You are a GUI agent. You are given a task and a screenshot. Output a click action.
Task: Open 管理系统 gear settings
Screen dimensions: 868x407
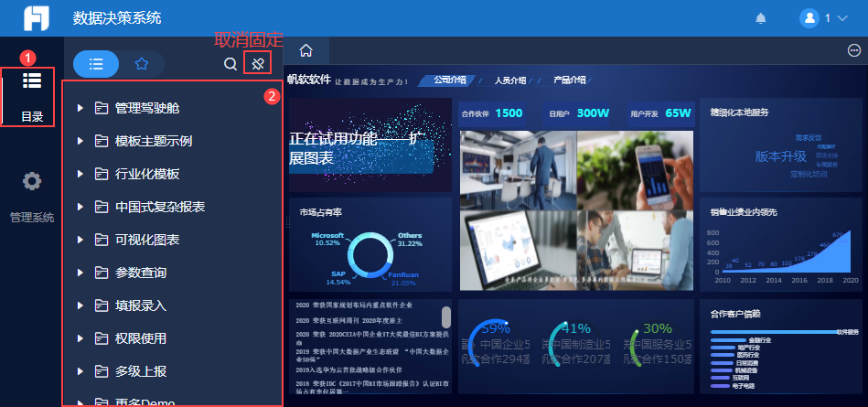tap(31, 182)
